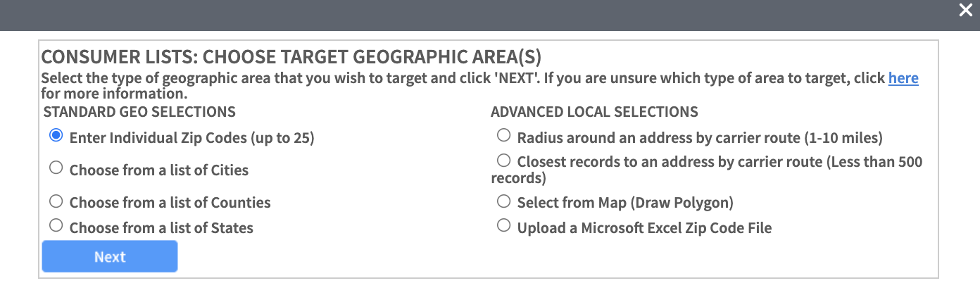Select the Draw Polygon map radio button

(503, 201)
